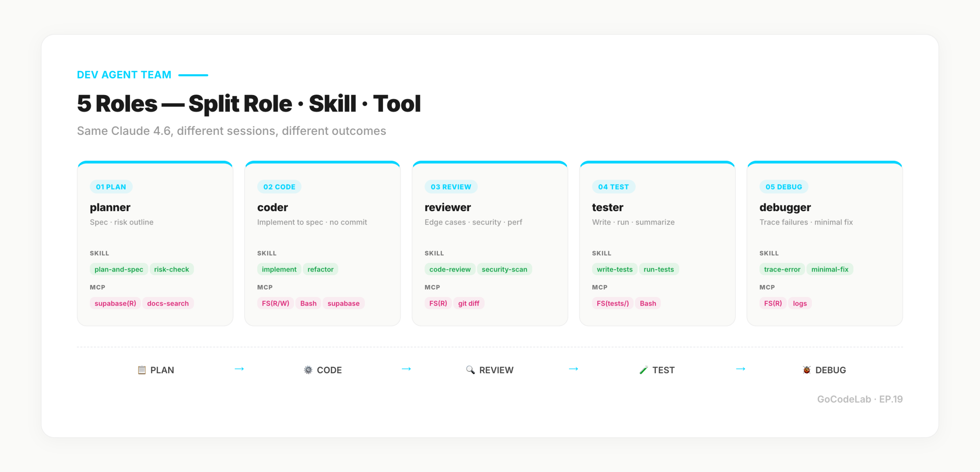Click the arrow between REVIEW and TEST

(573, 369)
